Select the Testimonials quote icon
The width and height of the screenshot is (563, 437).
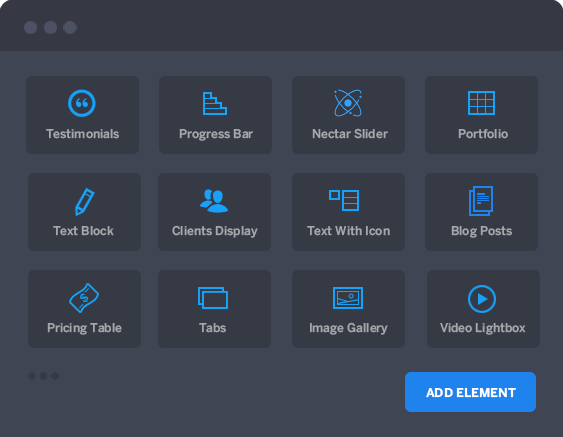click(x=82, y=103)
